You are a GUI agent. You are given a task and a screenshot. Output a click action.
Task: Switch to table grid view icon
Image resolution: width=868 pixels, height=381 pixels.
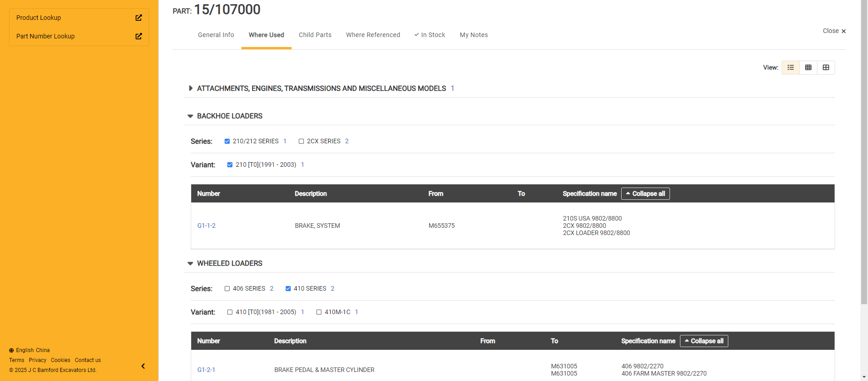pyautogui.click(x=808, y=67)
